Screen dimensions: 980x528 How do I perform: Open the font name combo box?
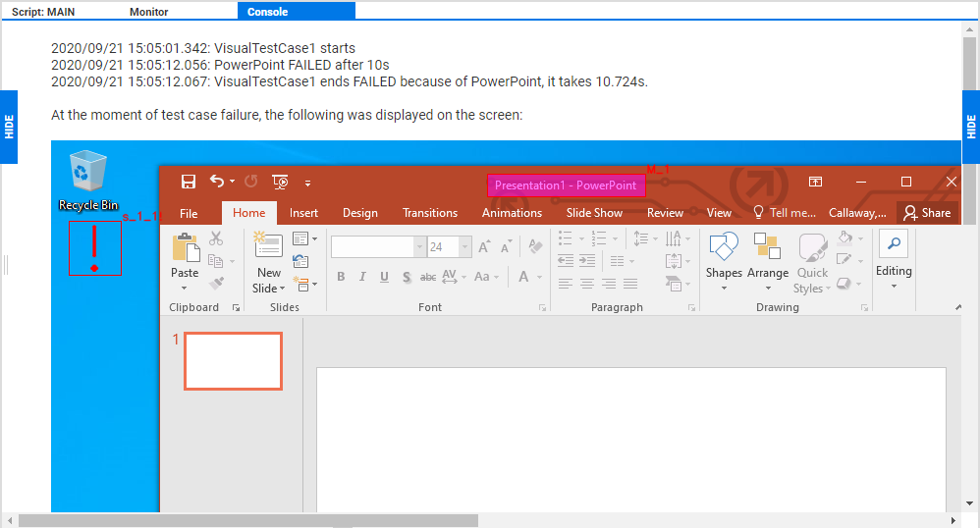click(378, 246)
